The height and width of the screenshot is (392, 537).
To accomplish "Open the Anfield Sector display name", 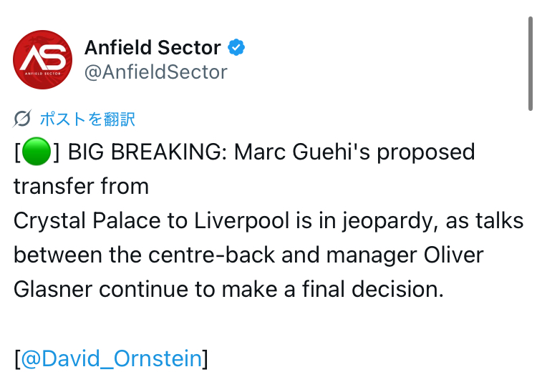I will pyautogui.click(x=153, y=47).
